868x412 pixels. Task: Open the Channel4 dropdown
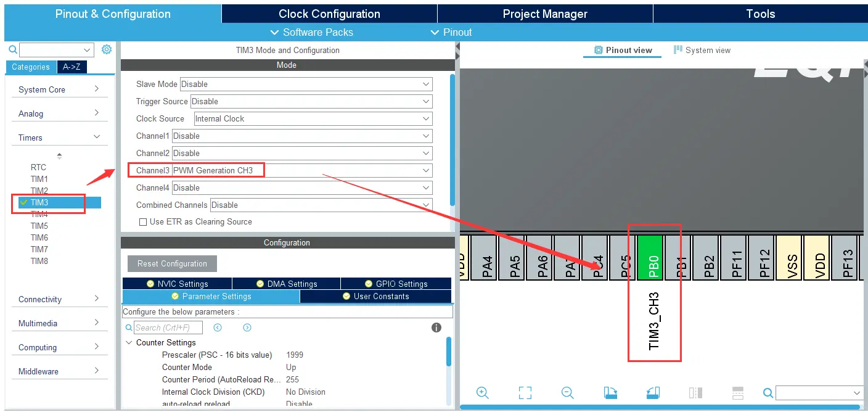pos(302,187)
